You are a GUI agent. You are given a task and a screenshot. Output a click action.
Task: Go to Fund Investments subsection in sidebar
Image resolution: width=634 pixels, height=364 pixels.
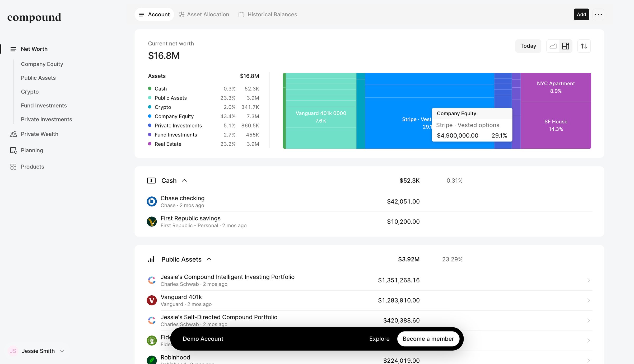point(44,106)
